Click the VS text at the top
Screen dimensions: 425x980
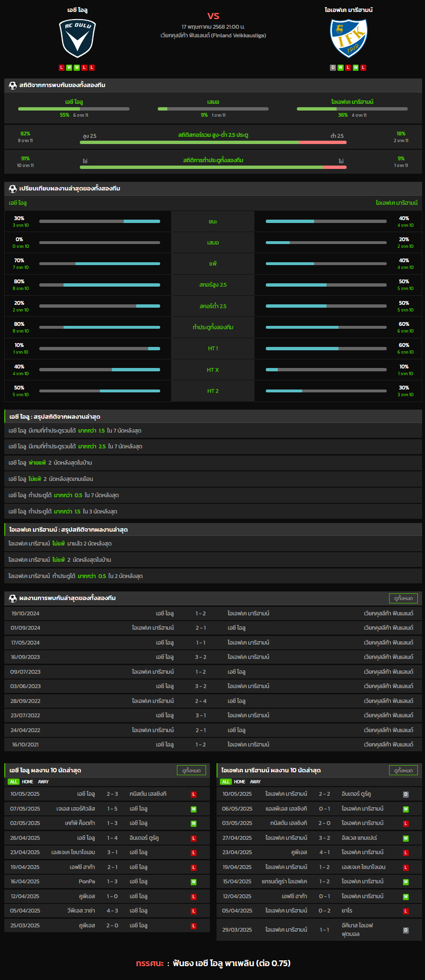coord(213,16)
